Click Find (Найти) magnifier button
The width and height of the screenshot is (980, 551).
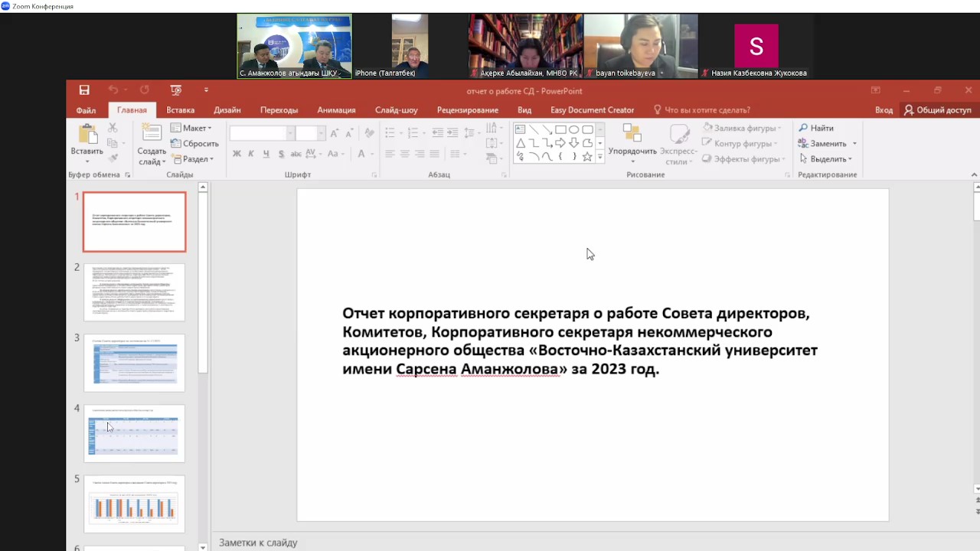[816, 128]
